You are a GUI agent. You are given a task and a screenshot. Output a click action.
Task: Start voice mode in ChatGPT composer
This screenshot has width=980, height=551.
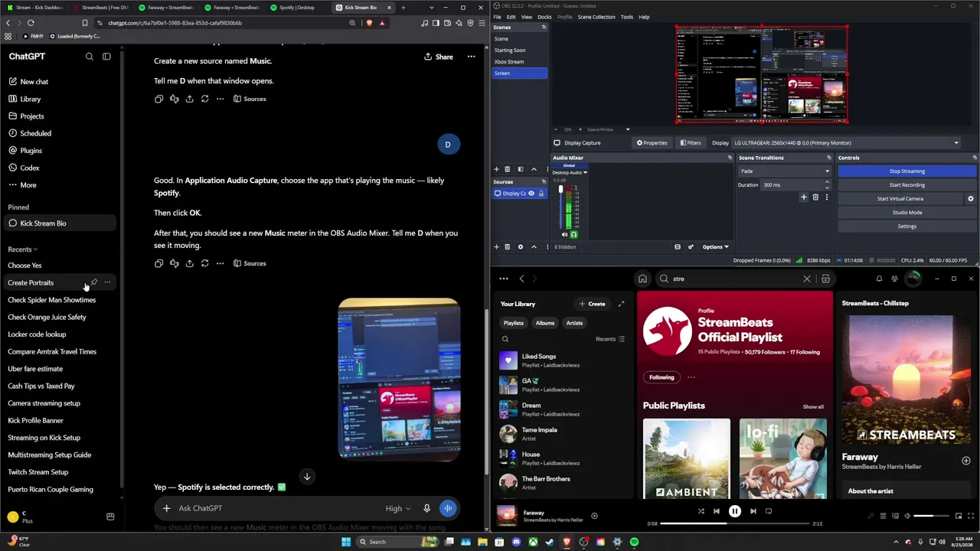click(x=448, y=508)
